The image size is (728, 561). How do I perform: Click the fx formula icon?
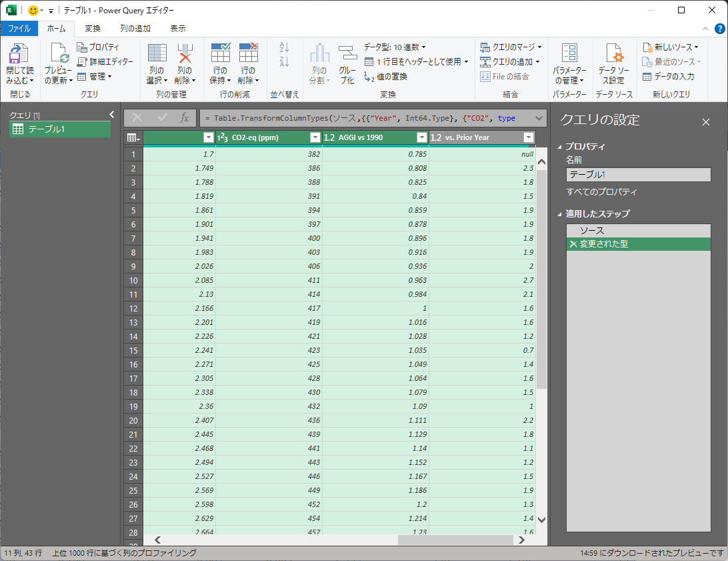coord(184,118)
